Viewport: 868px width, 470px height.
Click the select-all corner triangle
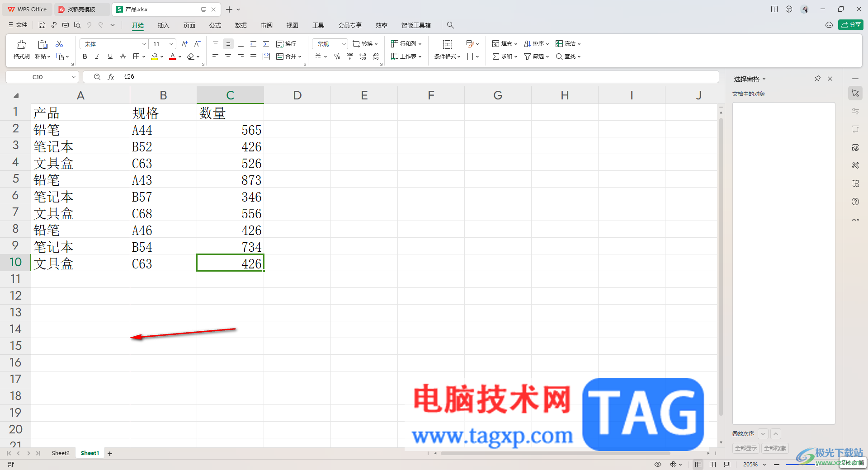tap(16, 95)
